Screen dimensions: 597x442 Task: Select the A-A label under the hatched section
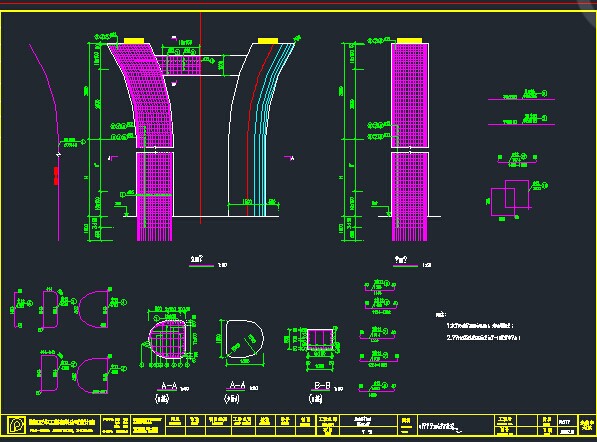point(169,386)
